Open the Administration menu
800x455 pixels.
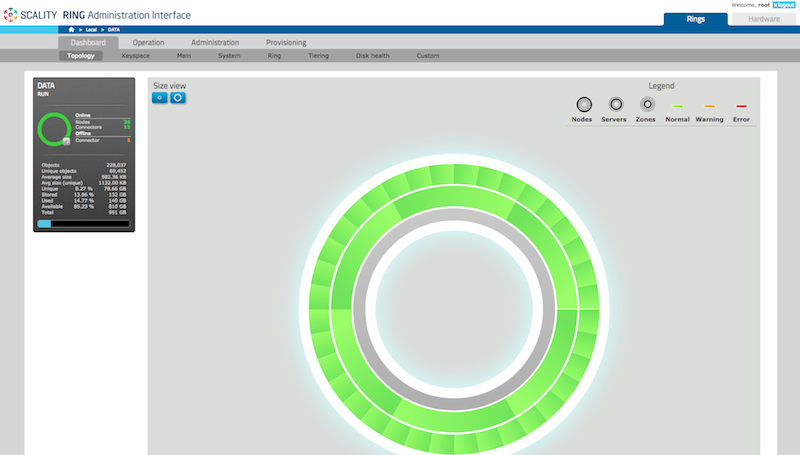coord(215,43)
